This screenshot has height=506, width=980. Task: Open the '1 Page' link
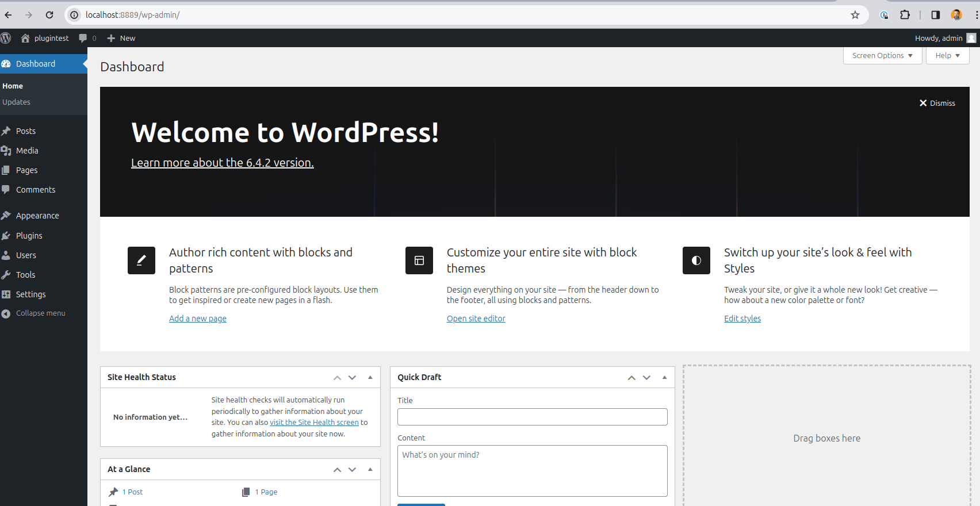pos(266,492)
